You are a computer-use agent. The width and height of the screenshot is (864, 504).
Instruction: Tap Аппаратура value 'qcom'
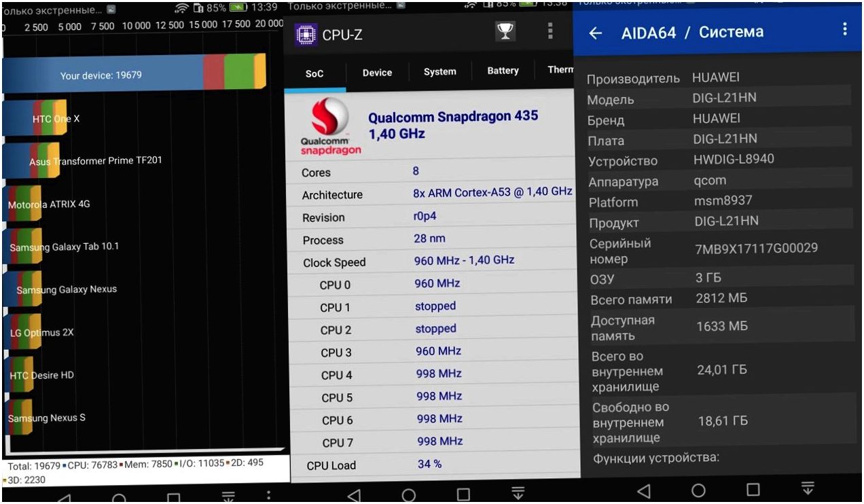click(x=710, y=181)
